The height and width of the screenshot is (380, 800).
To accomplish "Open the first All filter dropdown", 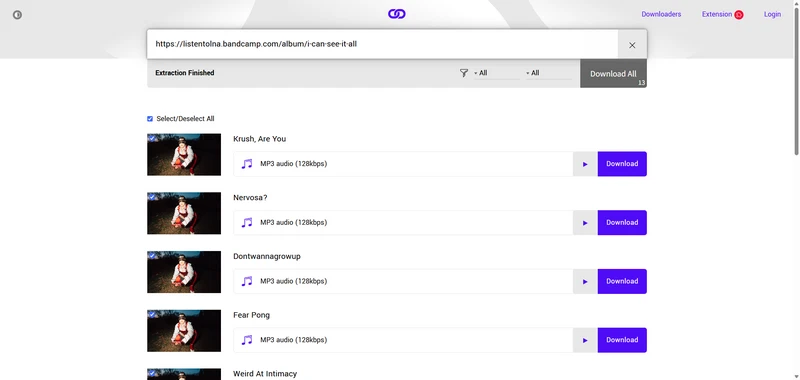I will (x=496, y=73).
